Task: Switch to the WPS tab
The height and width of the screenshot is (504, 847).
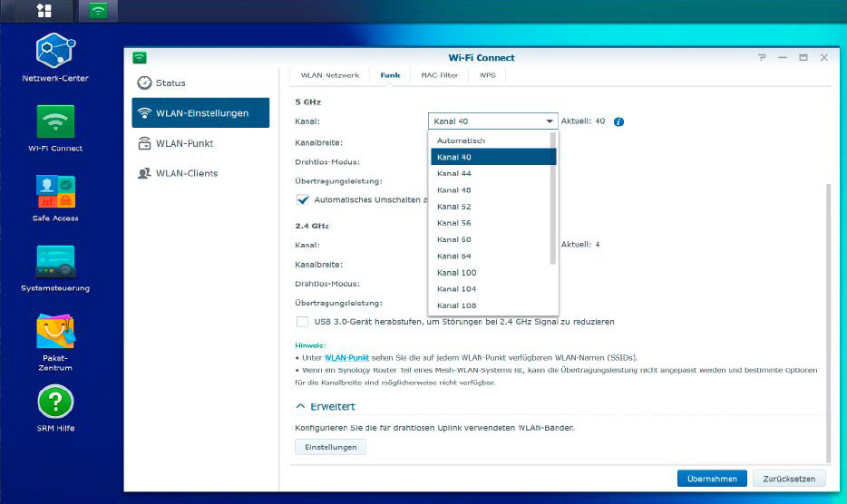Action: (x=487, y=75)
